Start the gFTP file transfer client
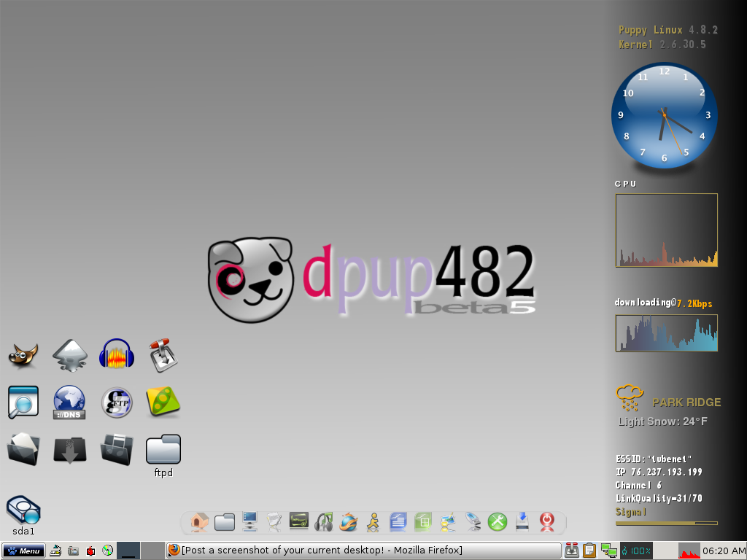Image resolution: width=747 pixels, height=560 pixels. click(x=117, y=402)
